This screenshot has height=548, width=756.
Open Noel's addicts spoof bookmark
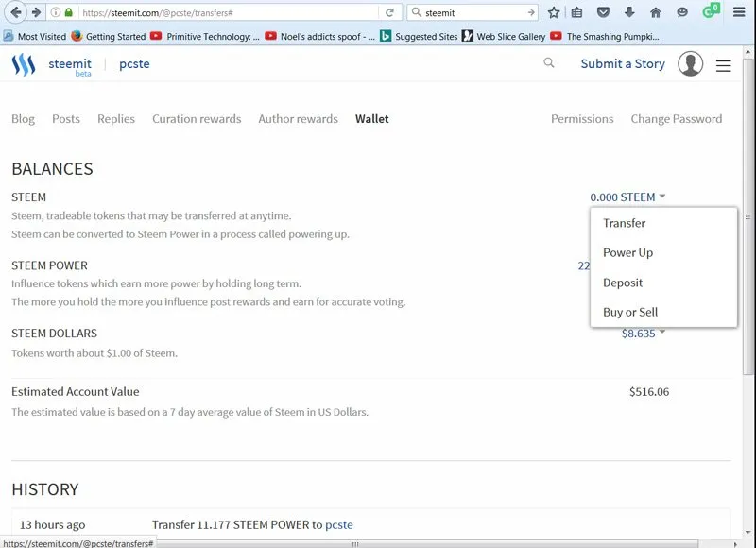tap(319, 36)
